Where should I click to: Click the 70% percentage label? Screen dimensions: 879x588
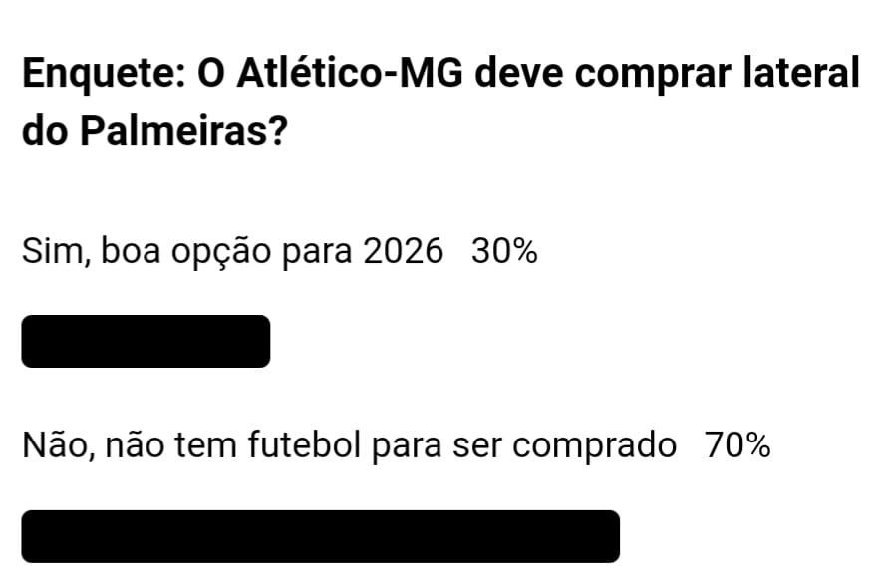737,445
